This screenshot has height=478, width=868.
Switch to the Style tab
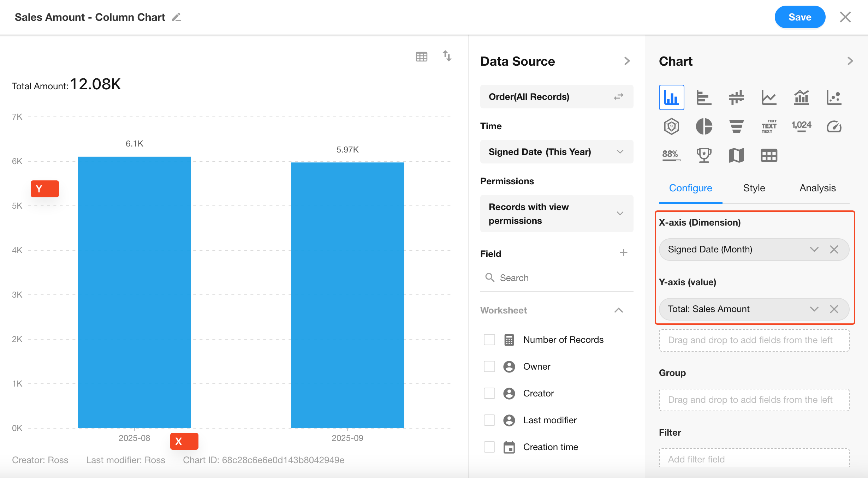pyautogui.click(x=754, y=188)
